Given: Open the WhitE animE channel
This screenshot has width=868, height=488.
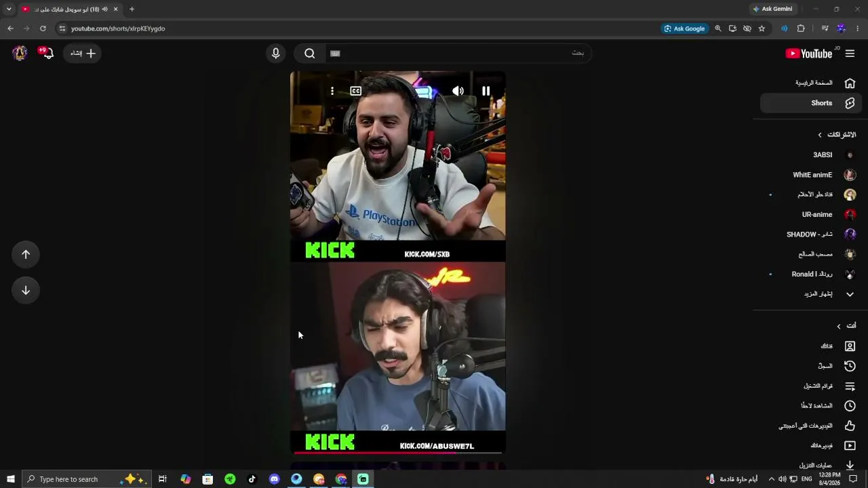Looking at the screenshot, I should 811,175.
